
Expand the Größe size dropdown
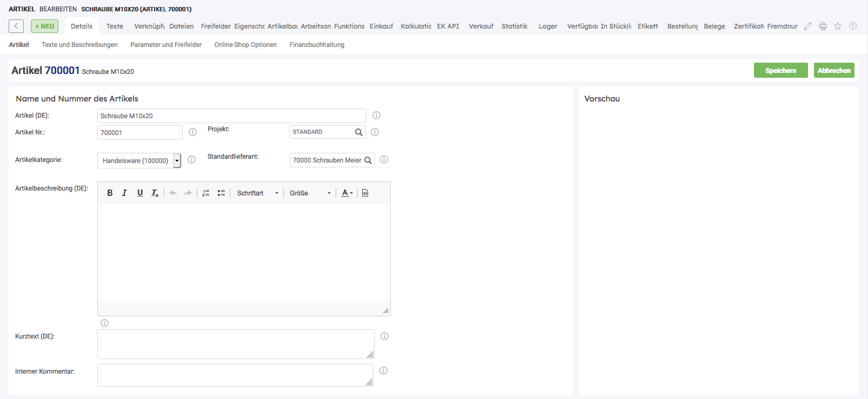tap(310, 193)
